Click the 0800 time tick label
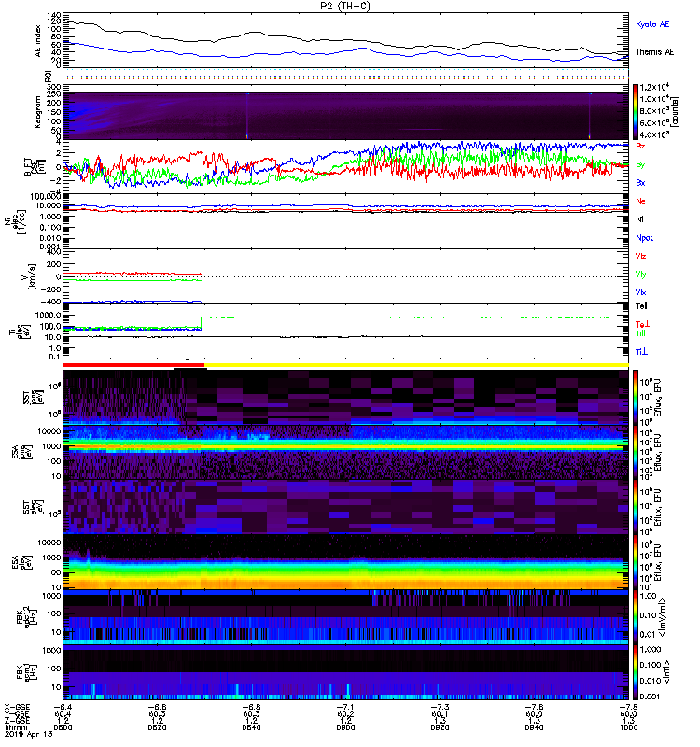 [x=63, y=727]
